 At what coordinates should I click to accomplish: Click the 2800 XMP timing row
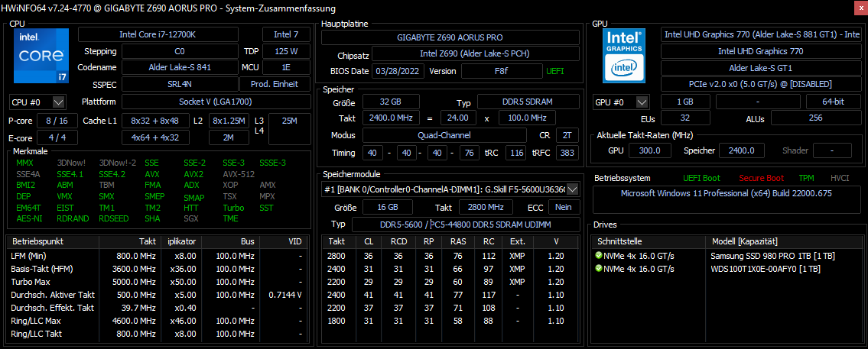[450, 256]
